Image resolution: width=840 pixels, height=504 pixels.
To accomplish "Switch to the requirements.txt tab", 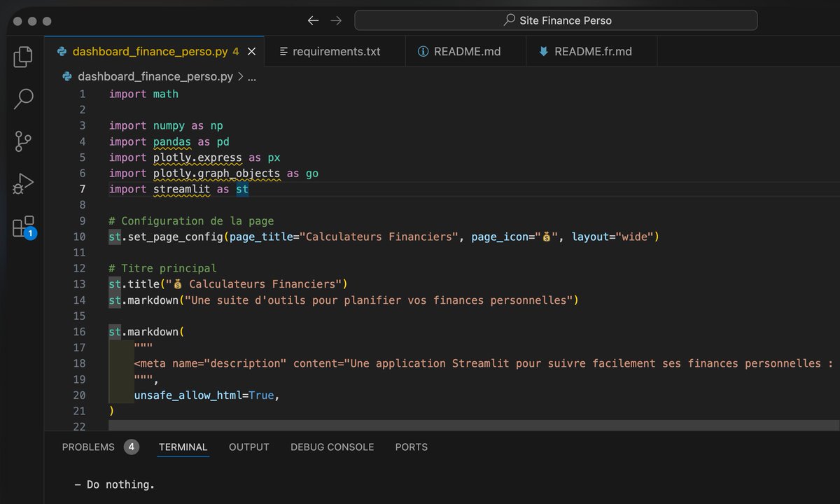I will click(x=335, y=51).
